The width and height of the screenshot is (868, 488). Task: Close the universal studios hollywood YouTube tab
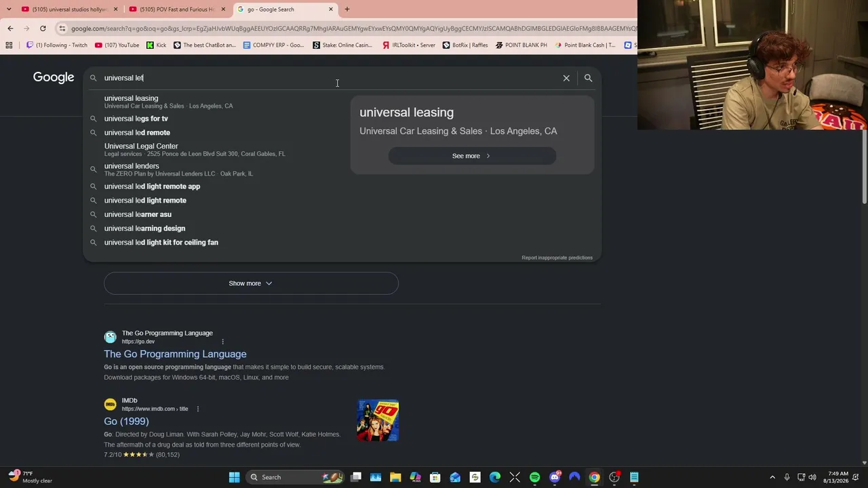tap(116, 9)
